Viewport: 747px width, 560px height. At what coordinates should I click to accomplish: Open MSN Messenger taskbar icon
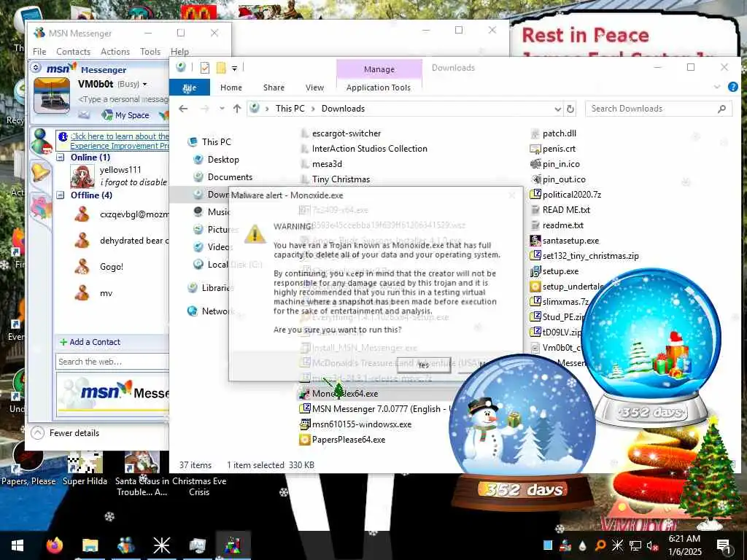[125, 545]
